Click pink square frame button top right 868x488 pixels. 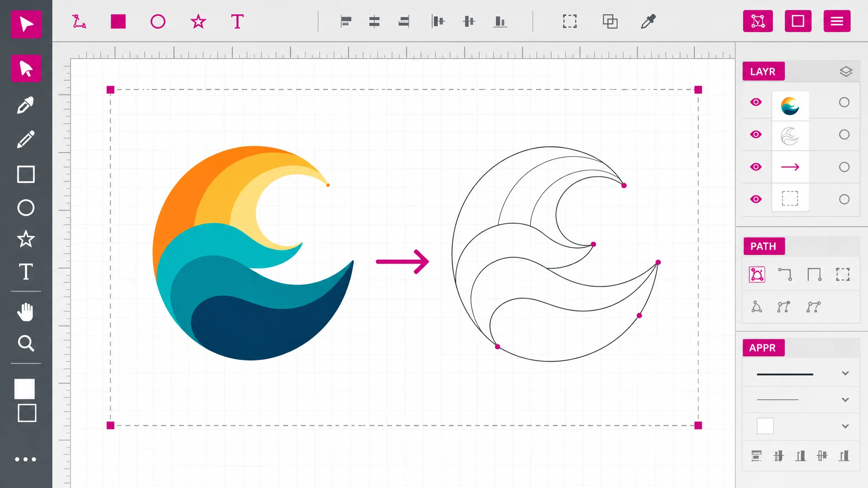point(798,21)
